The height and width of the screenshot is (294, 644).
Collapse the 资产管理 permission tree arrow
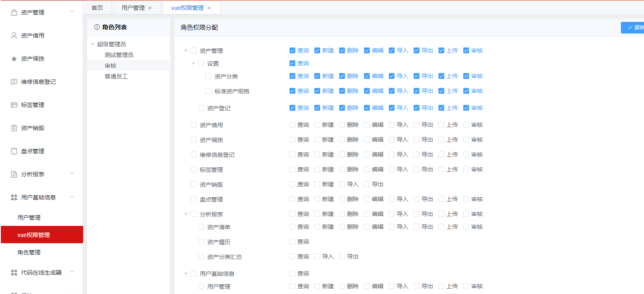pos(186,51)
